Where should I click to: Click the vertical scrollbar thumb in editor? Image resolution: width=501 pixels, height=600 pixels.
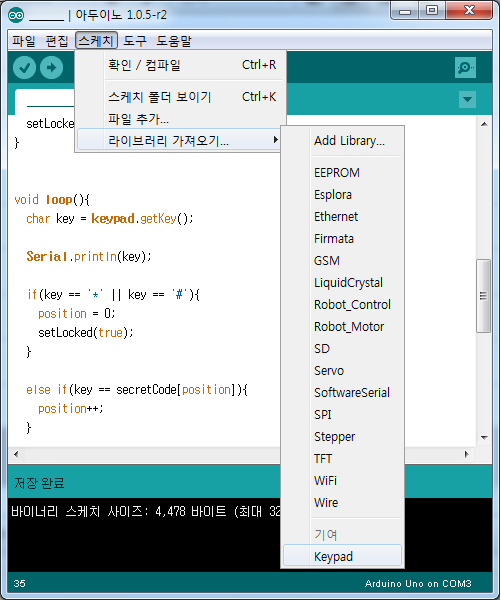[x=483, y=296]
